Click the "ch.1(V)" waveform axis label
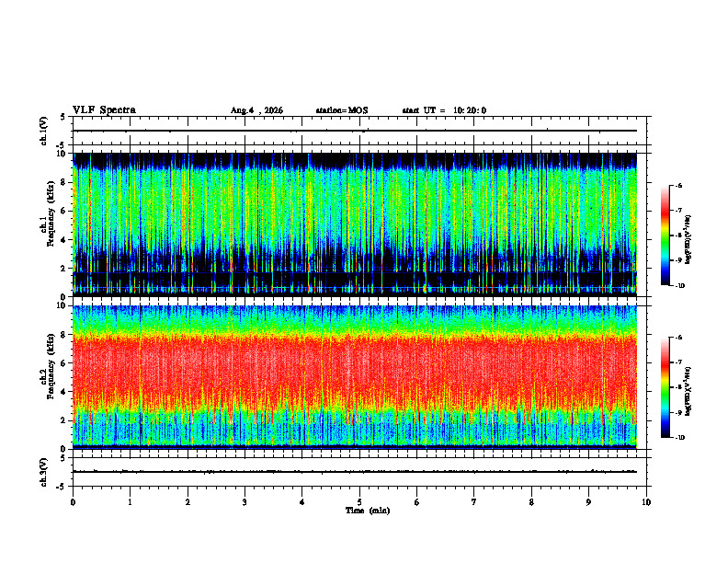This screenshot has width=728, height=563. pyautogui.click(x=44, y=131)
